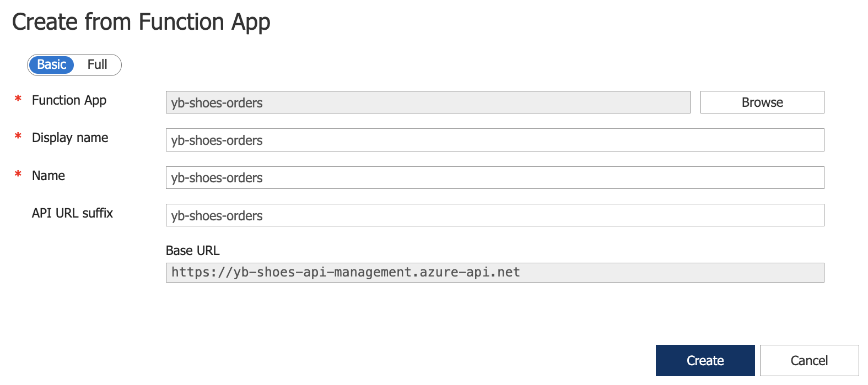Image resolution: width=868 pixels, height=385 pixels.
Task: Select the Basic view toggle
Action: [x=52, y=64]
